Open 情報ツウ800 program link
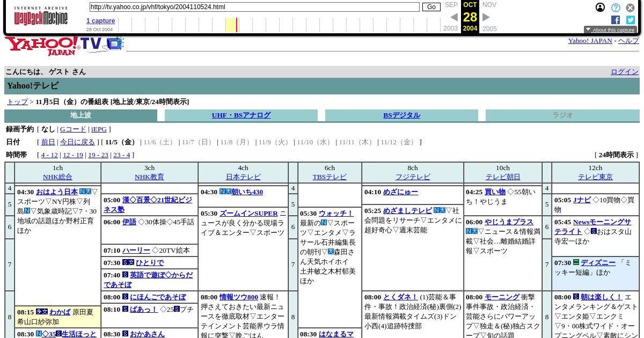Image resolution: width=644 pixels, height=338 pixels. click(x=238, y=297)
